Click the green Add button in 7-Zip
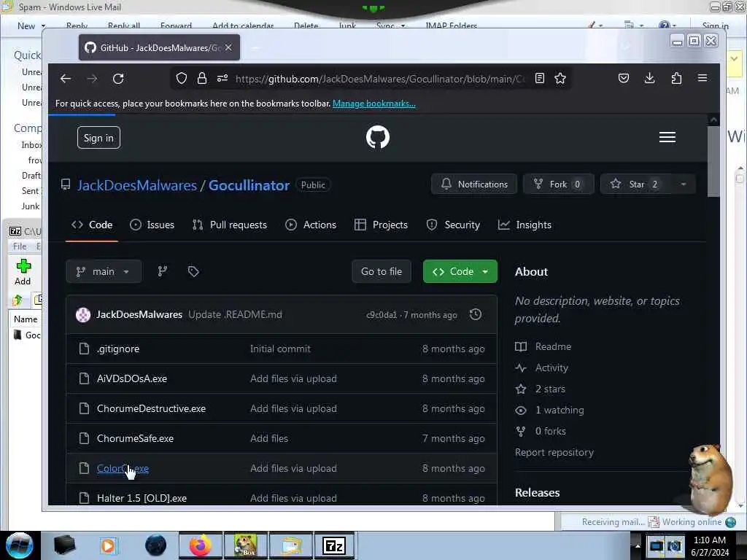The width and height of the screenshot is (747, 560). click(23, 273)
